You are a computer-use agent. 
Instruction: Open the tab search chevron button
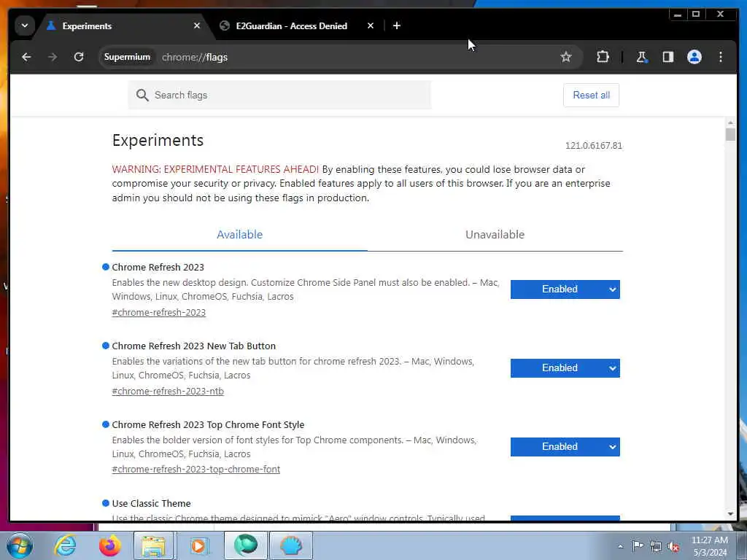click(24, 26)
